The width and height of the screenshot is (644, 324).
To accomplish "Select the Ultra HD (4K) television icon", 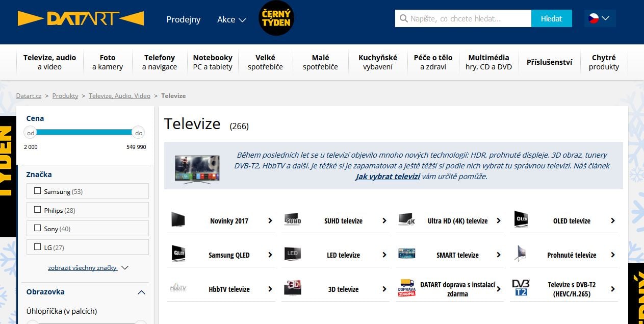I will coord(405,220).
